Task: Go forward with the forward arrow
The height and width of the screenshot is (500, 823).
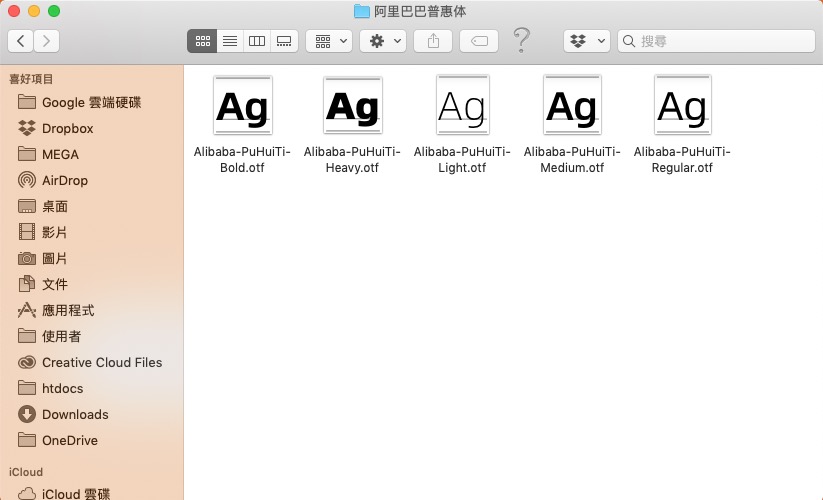Action: [46, 41]
